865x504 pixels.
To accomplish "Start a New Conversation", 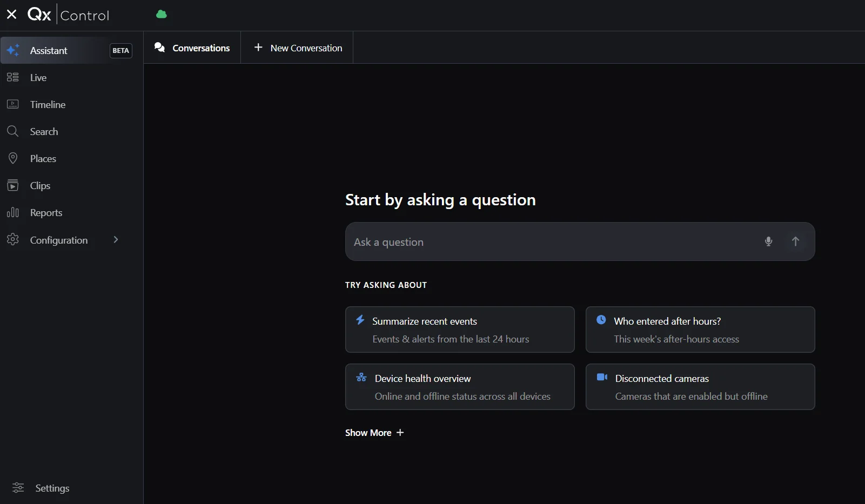I will click(x=297, y=48).
